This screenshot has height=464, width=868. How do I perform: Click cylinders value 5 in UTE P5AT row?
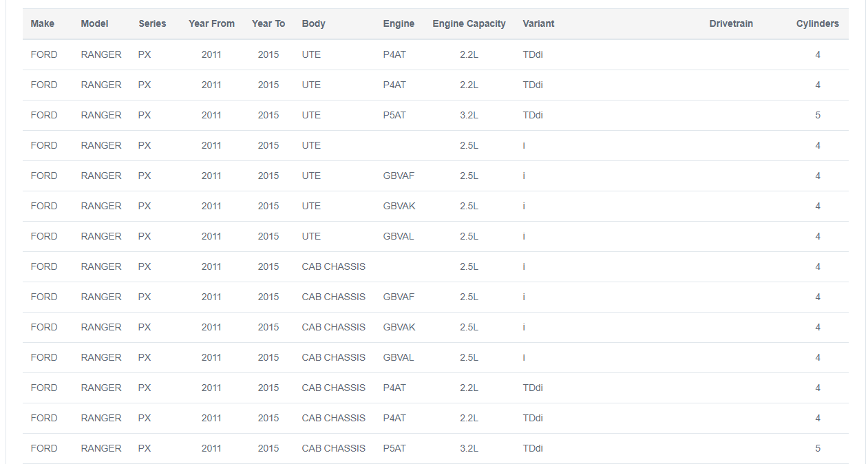pyautogui.click(x=818, y=115)
